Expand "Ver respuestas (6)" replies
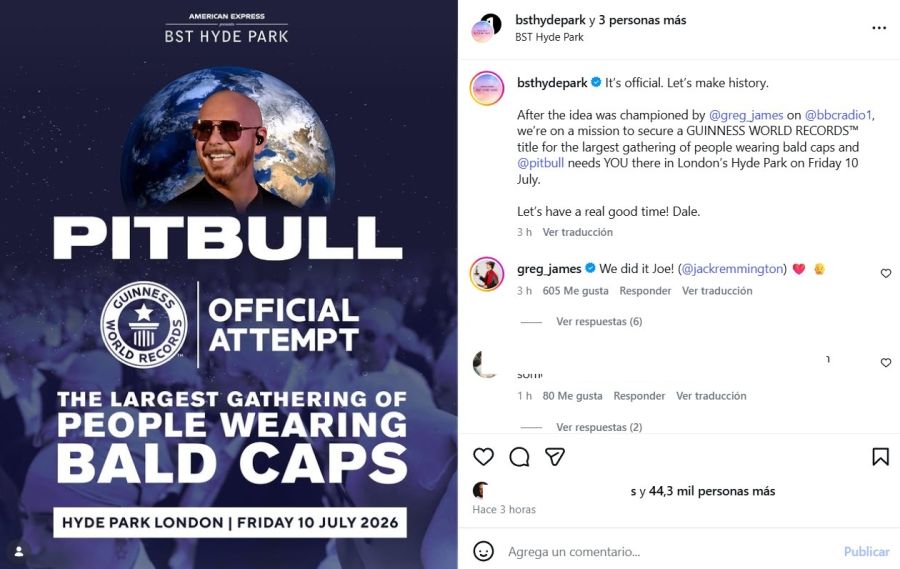The height and width of the screenshot is (569, 900). coord(598,322)
